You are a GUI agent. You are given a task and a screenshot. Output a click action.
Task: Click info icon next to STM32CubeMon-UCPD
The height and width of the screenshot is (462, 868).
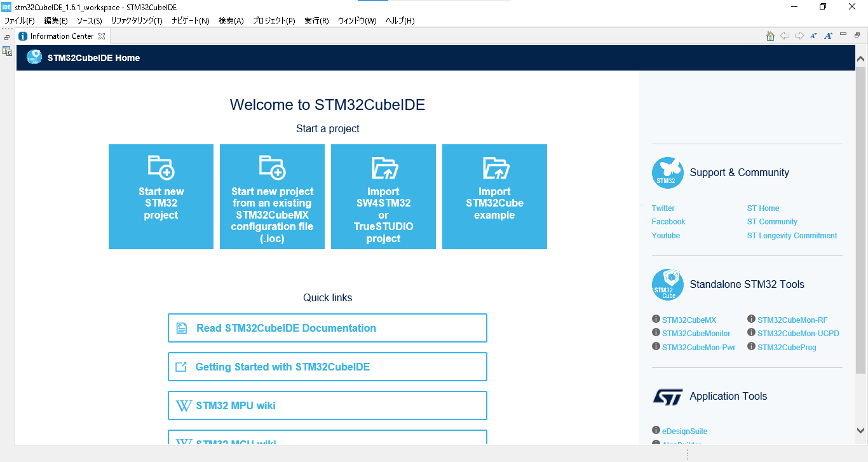(751, 332)
